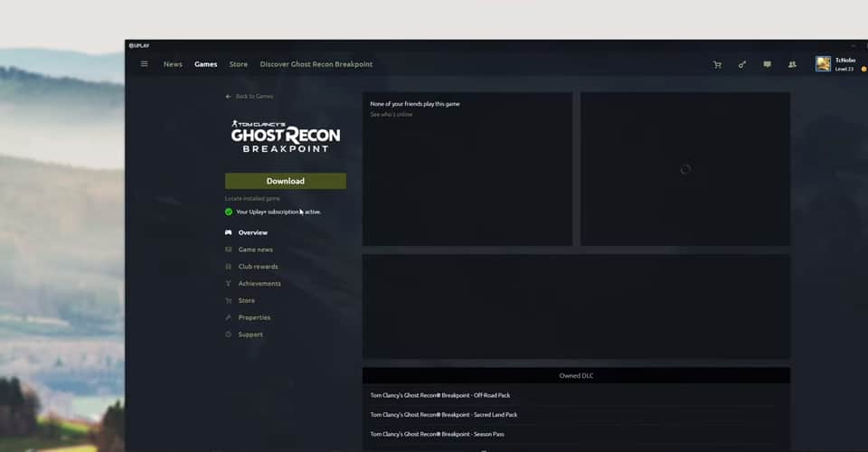Click the green subscription checkmark icon
Image resolution: width=868 pixels, height=452 pixels.
pos(229,212)
